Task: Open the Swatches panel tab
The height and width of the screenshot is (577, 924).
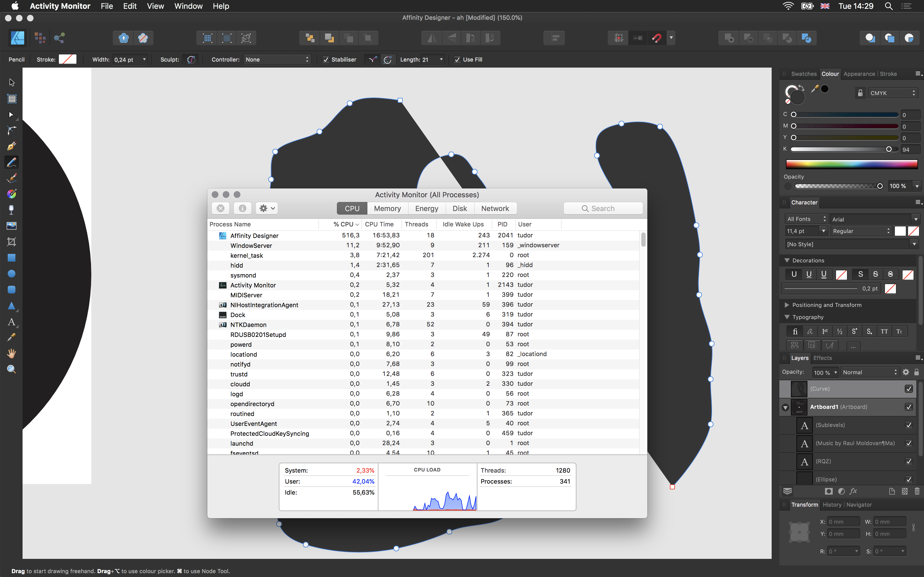Action: [804, 74]
